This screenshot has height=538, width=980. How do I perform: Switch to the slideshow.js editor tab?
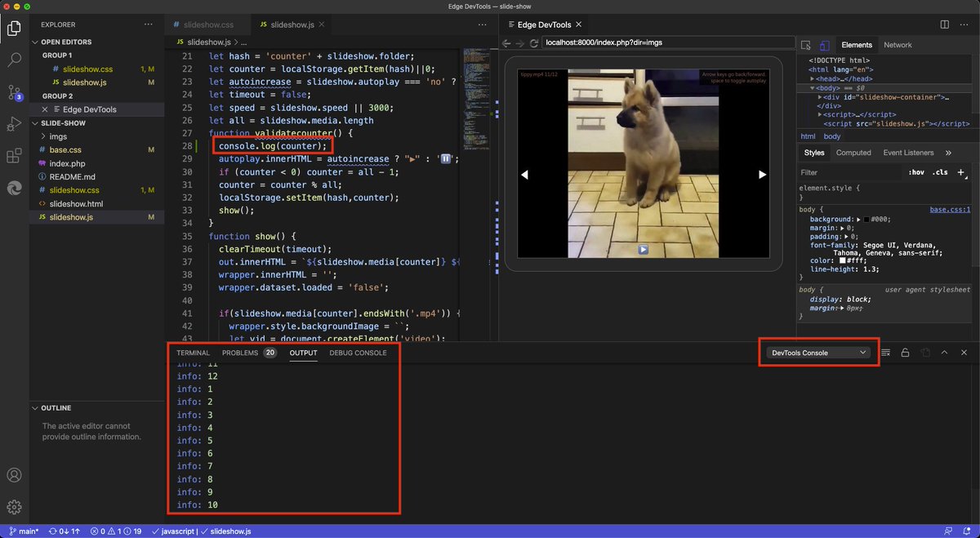pyautogui.click(x=292, y=24)
